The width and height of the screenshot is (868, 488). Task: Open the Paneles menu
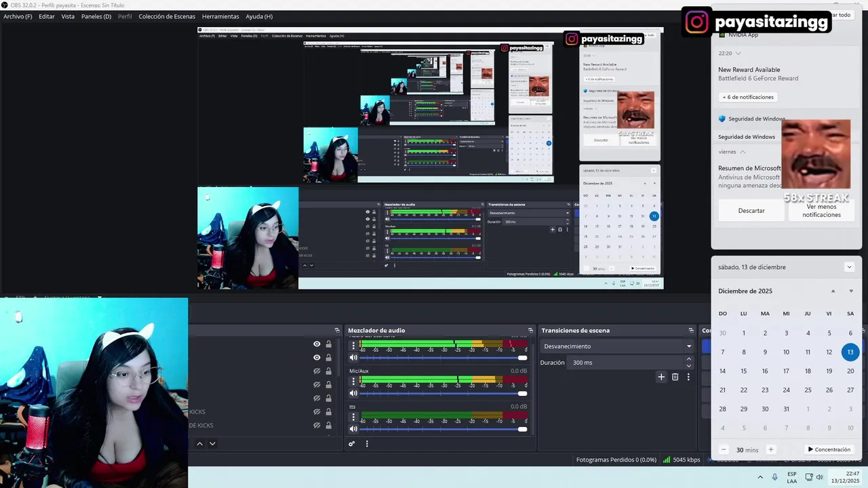click(96, 16)
